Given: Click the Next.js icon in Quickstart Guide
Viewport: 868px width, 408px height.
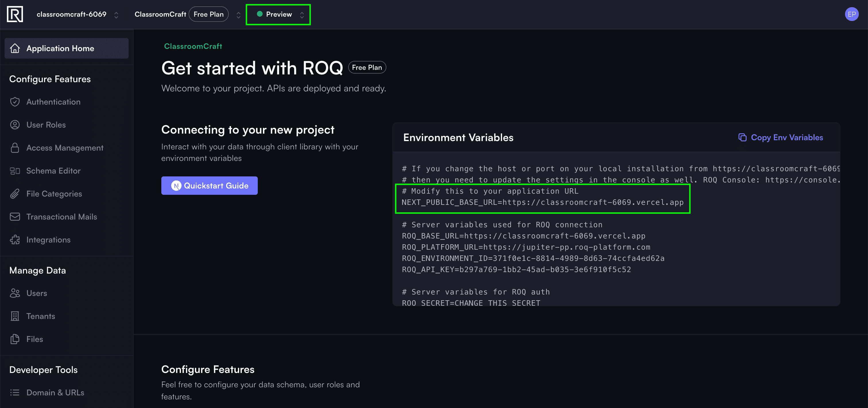Looking at the screenshot, I should 176,185.
